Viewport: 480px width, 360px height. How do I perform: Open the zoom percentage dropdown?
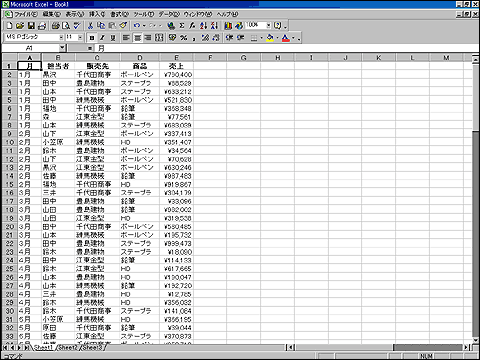coord(269,25)
